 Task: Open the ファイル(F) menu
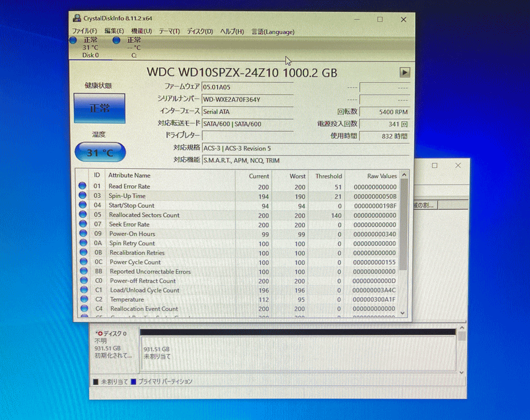tap(85, 31)
